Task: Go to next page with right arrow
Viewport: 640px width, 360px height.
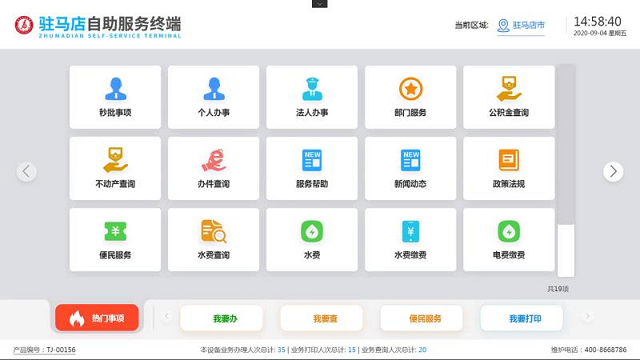Action: click(x=613, y=171)
